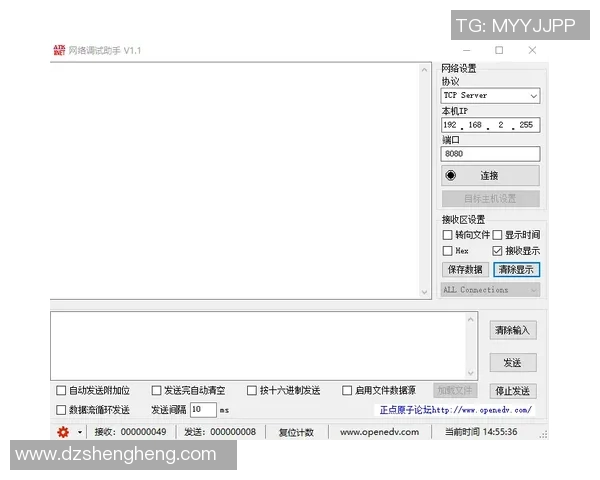Click the 接收: 000000049 counter
The height and width of the screenshot is (480, 600).
click(x=130, y=432)
